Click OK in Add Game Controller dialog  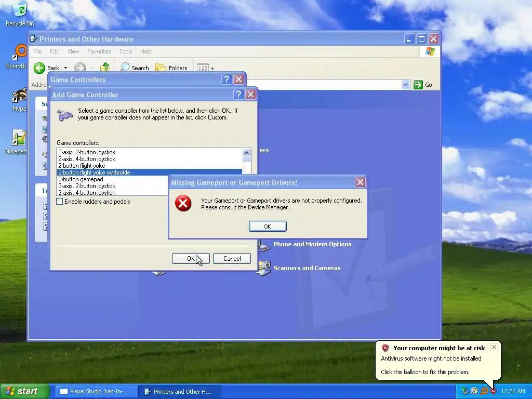click(x=191, y=259)
